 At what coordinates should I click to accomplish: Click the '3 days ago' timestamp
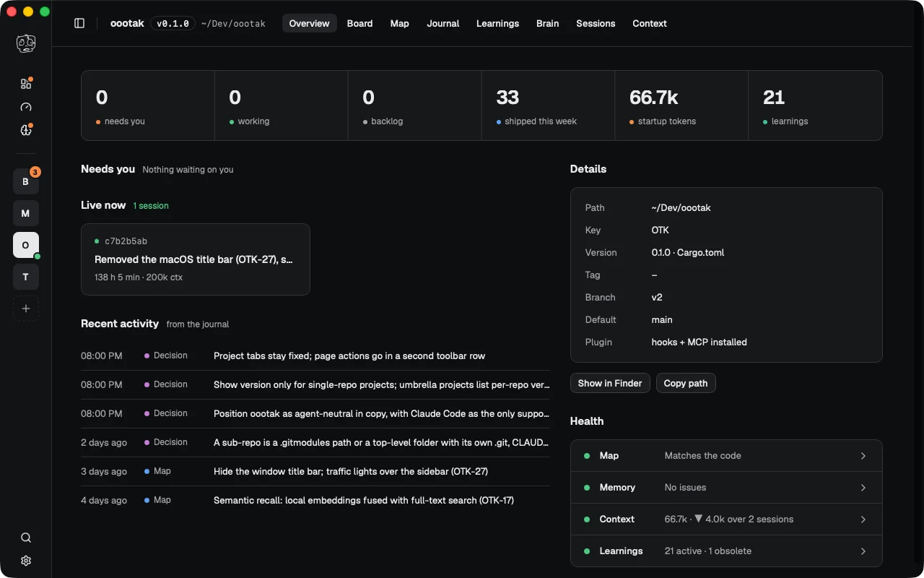(x=104, y=471)
